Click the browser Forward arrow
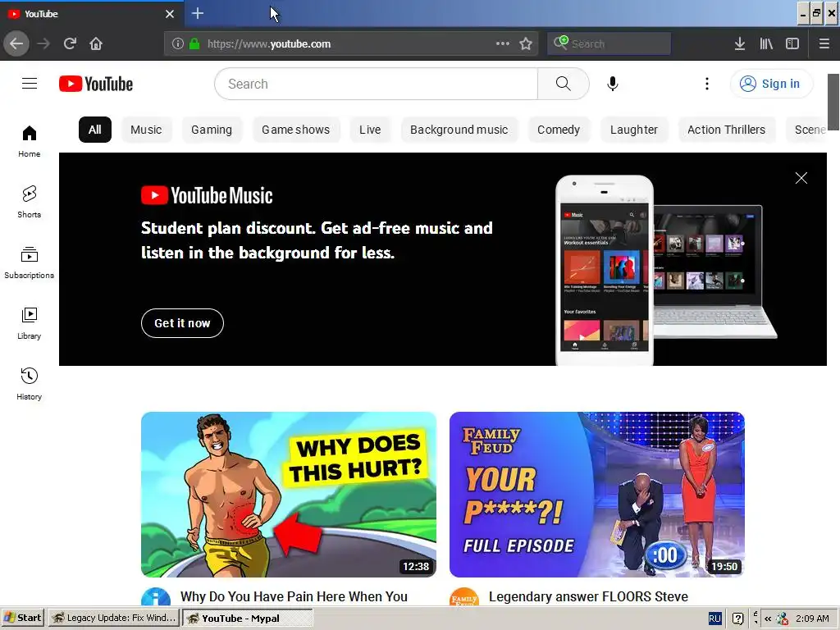 [43, 43]
